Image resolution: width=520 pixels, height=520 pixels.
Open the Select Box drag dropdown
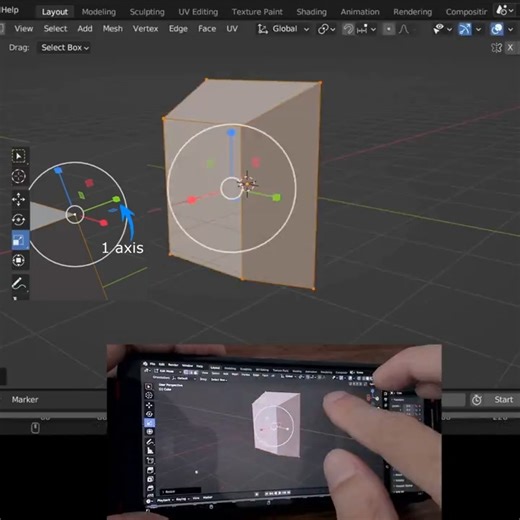pos(64,48)
